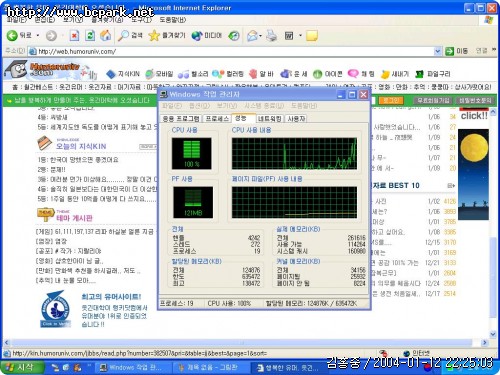Click the Stop page loading icon
Screen dimensions: 500x375
pyautogui.click(x=74, y=35)
